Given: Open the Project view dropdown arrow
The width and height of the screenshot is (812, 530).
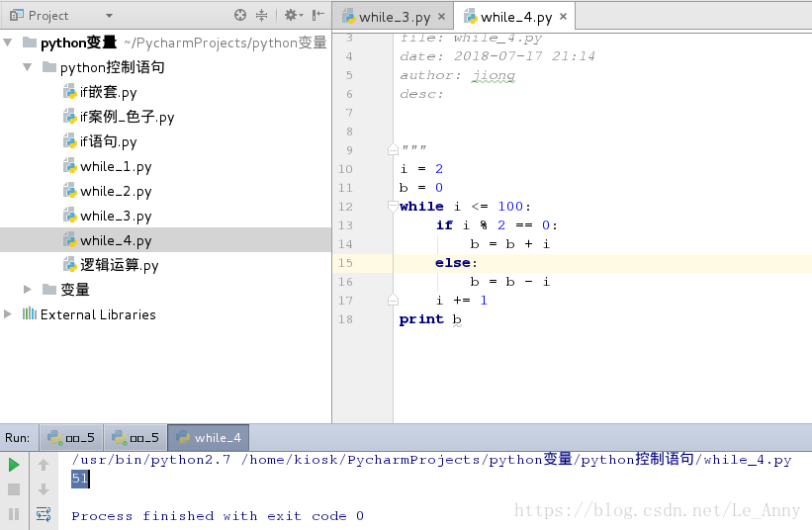Looking at the screenshot, I should tap(109, 16).
